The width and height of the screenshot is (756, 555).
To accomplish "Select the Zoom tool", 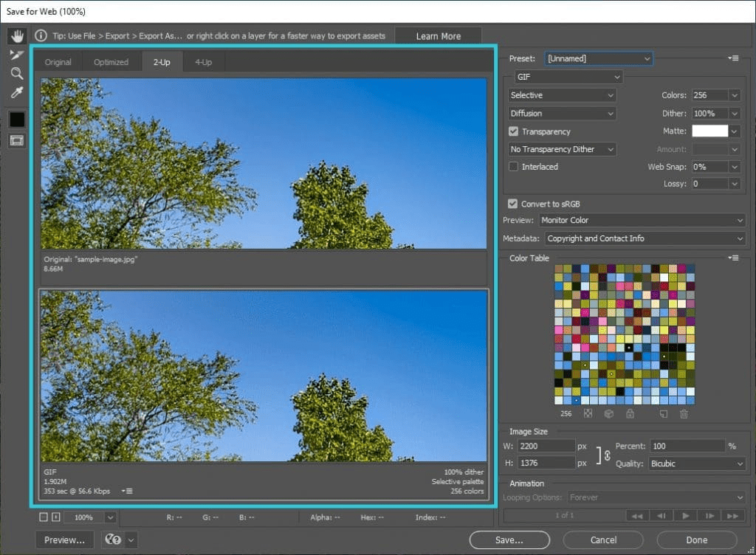I will coord(17,73).
